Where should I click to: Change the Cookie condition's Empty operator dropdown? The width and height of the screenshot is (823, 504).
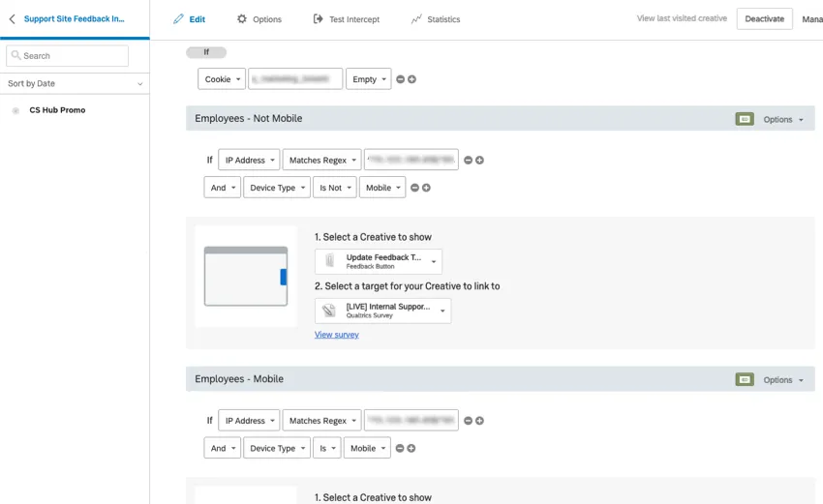point(369,79)
